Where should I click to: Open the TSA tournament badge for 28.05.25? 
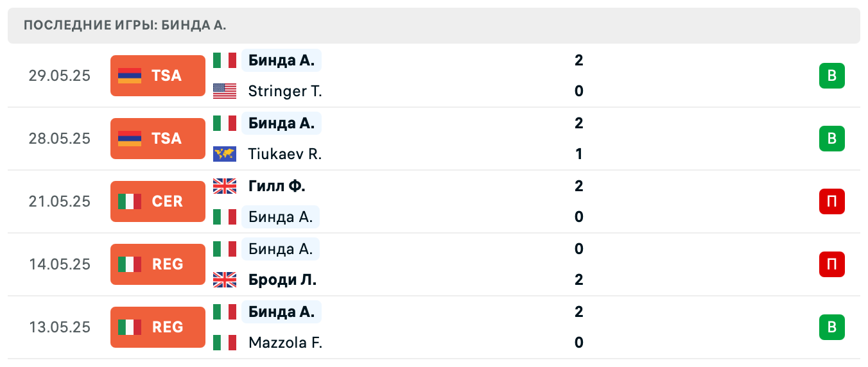pyautogui.click(x=157, y=139)
